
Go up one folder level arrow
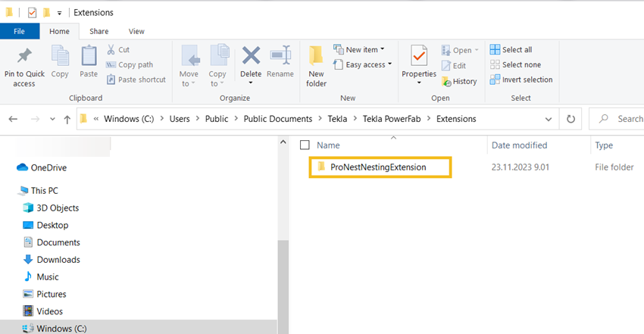pyautogui.click(x=67, y=119)
